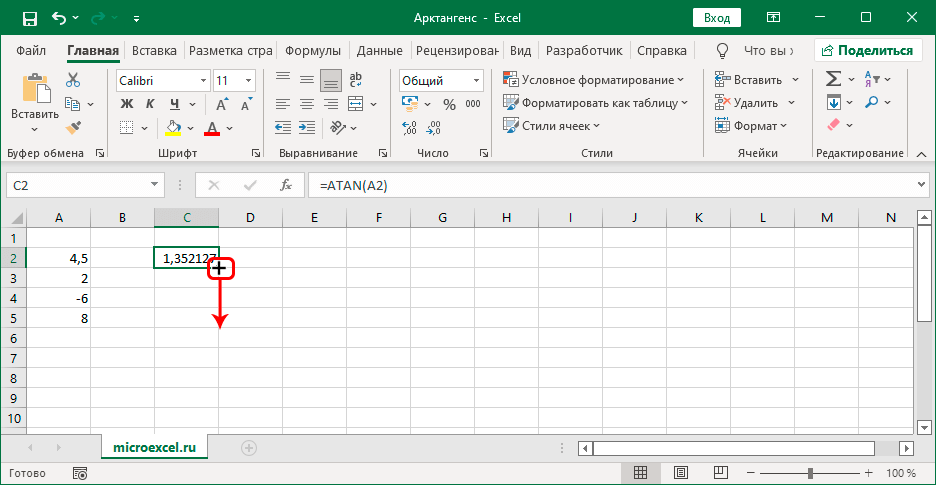Click the Вход sign-in button
The height and width of the screenshot is (485, 936).
(x=717, y=18)
